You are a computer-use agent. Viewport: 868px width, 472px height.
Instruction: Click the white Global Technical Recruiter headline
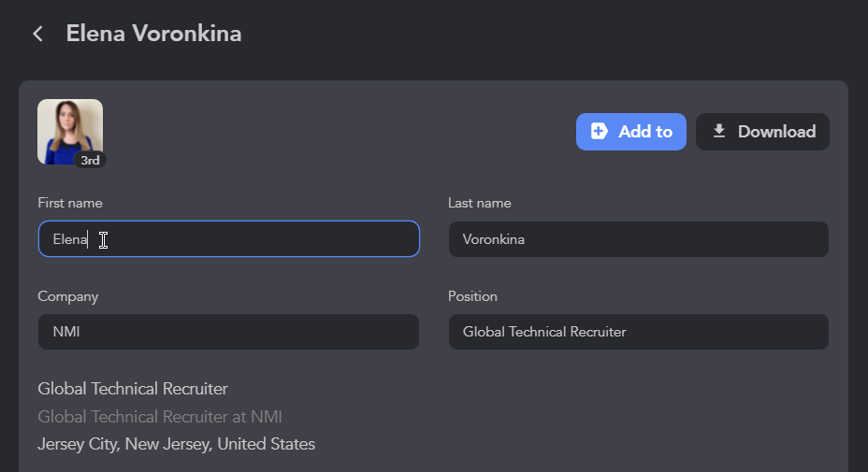[x=132, y=389]
